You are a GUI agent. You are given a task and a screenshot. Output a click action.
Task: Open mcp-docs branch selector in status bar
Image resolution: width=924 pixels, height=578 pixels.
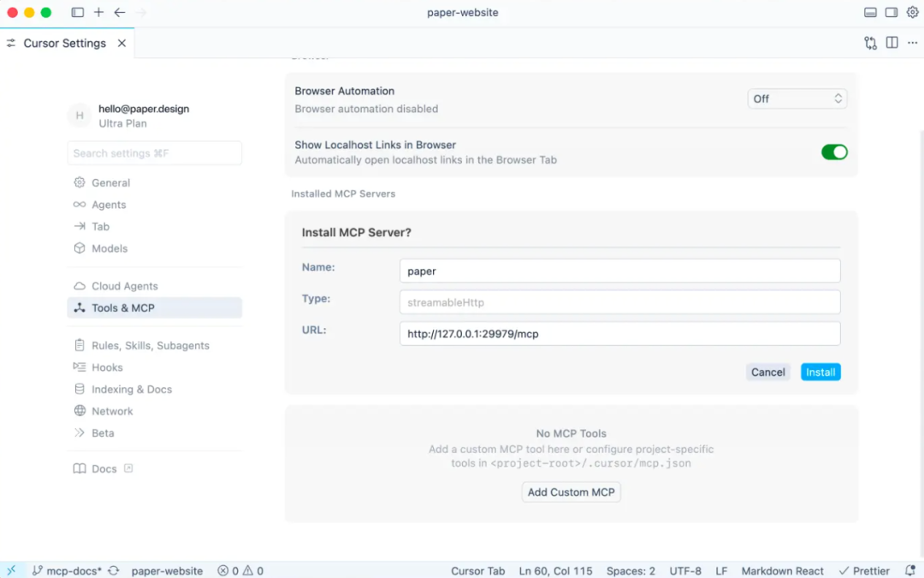click(67, 570)
